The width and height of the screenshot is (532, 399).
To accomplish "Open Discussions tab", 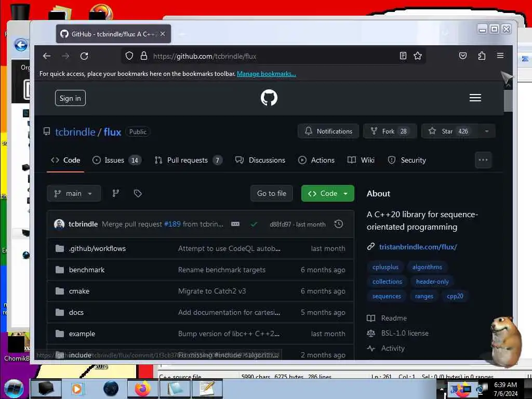I will 260,160.
